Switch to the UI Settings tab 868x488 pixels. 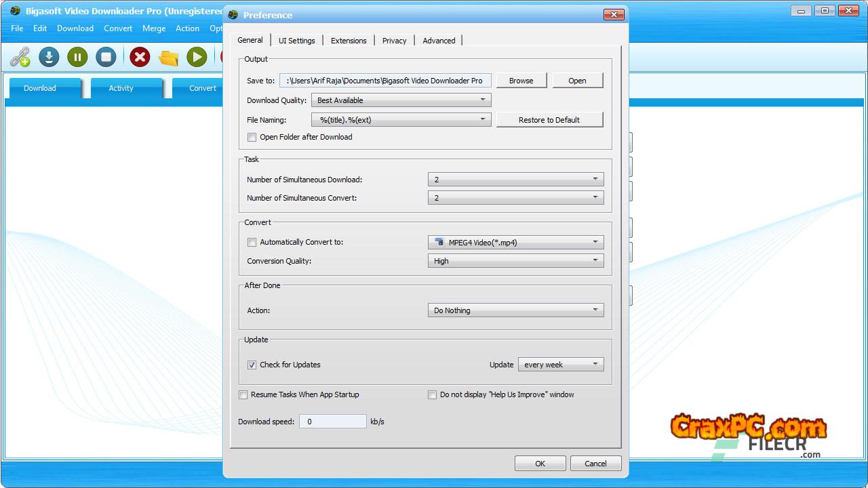(x=297, y=41)
